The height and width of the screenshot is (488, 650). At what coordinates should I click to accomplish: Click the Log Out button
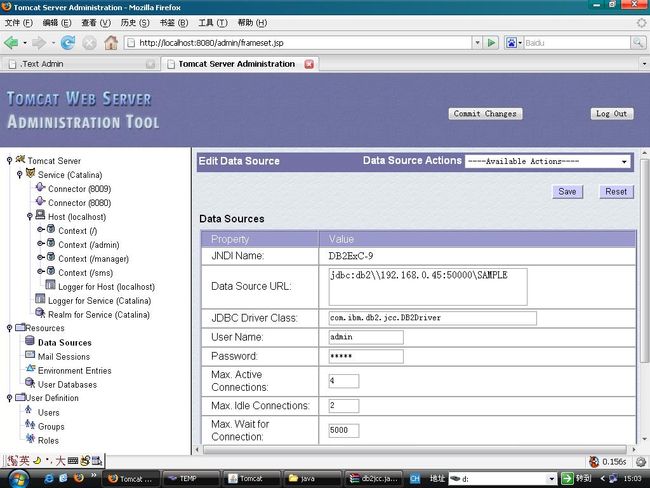611,114
